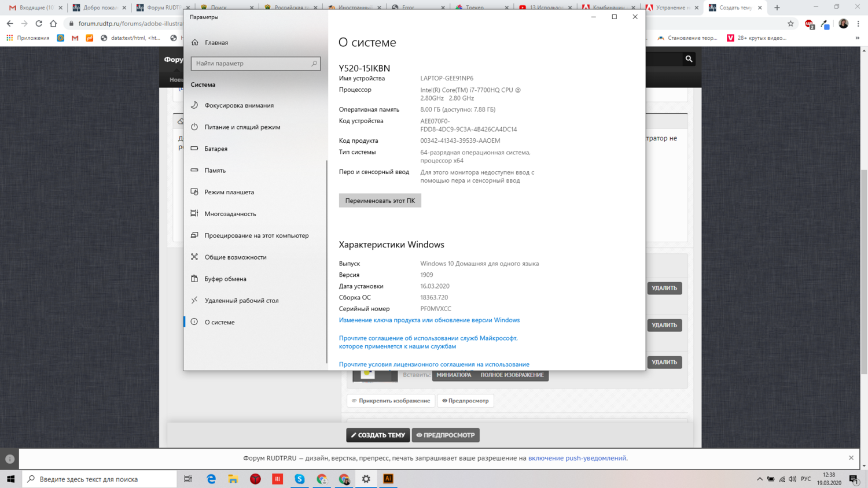Open the Становление теор... bookmark
Screen dimensions: 868x488
687,38
